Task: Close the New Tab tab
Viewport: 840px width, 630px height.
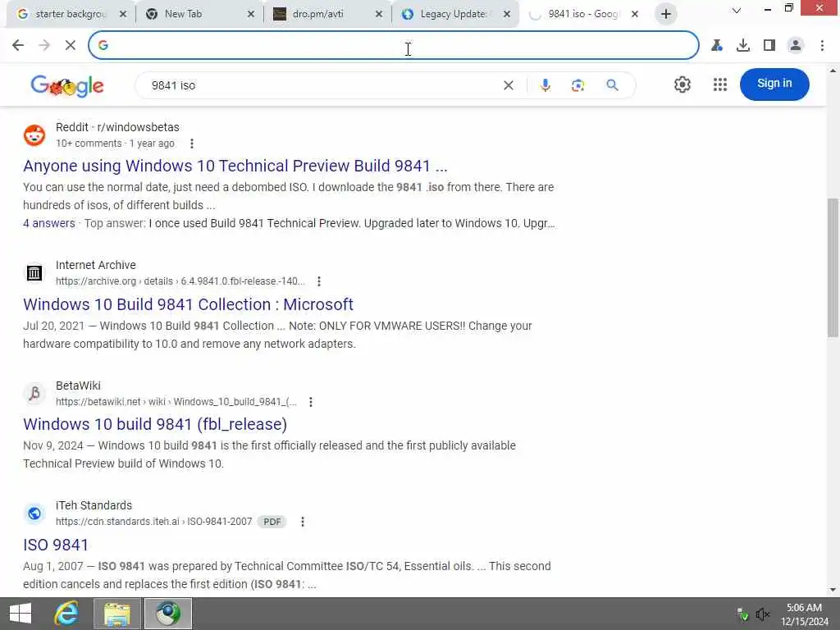Action: (x=251, y=15)
